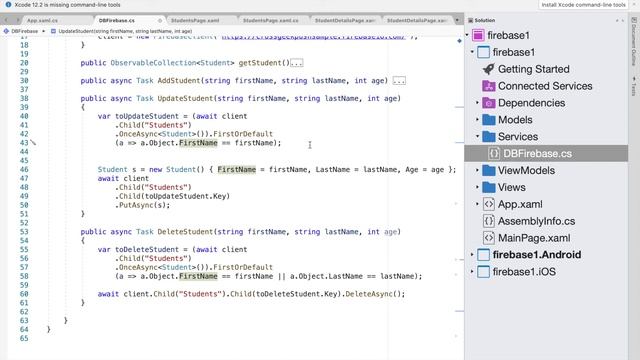Click the Services folder icon
This screenshot has height=360, width=640.
click(489, 137)
